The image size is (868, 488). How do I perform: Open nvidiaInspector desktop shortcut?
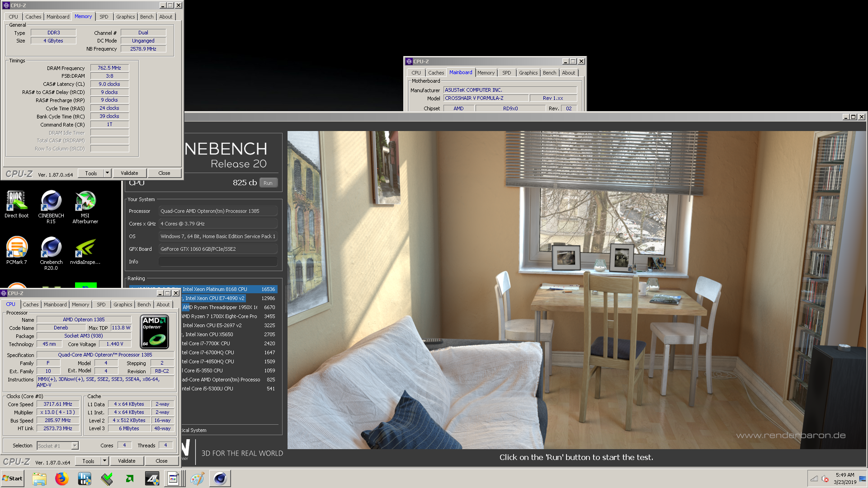85,251
